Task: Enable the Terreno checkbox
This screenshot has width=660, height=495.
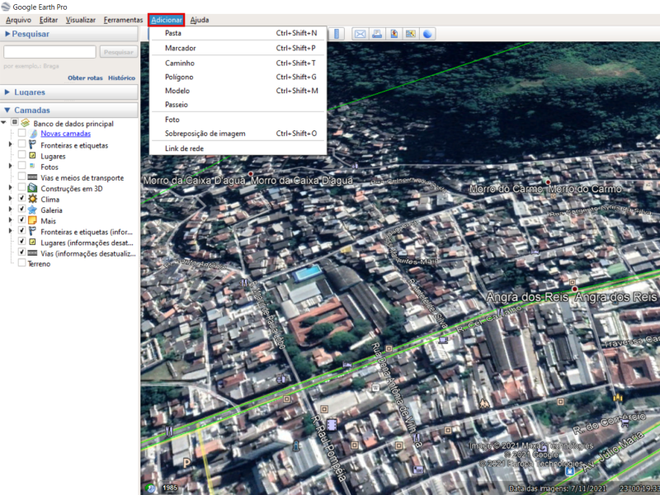Action: pyautogui.click(x=22, y=263)
